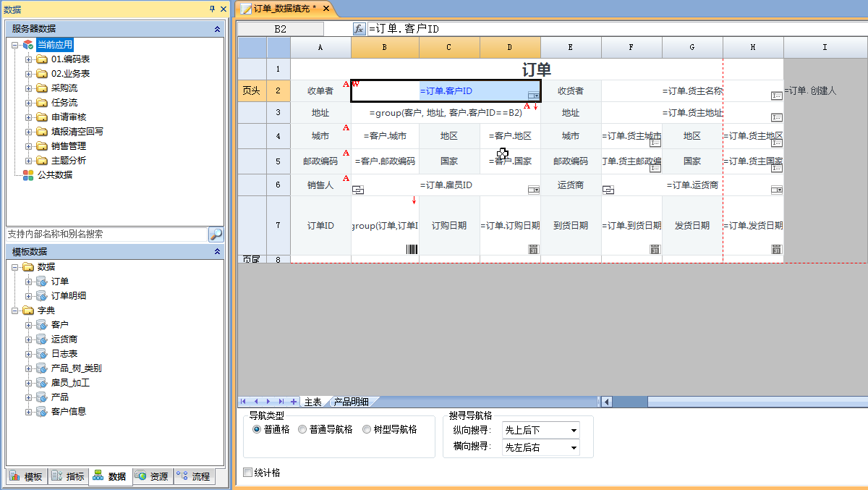The image size is (868, 490).
Task: Pin the 数据 panel using pushpin icon
Action: (x=212, y=9)
